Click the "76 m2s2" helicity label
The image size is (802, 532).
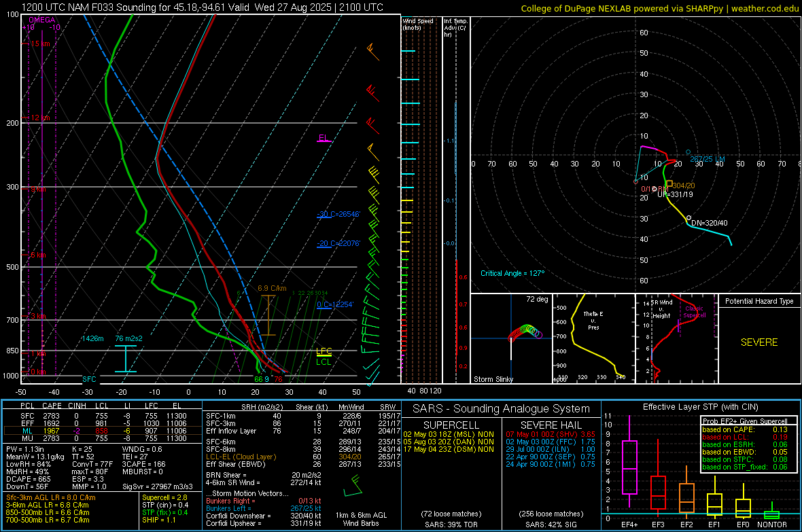click(129, 338)
